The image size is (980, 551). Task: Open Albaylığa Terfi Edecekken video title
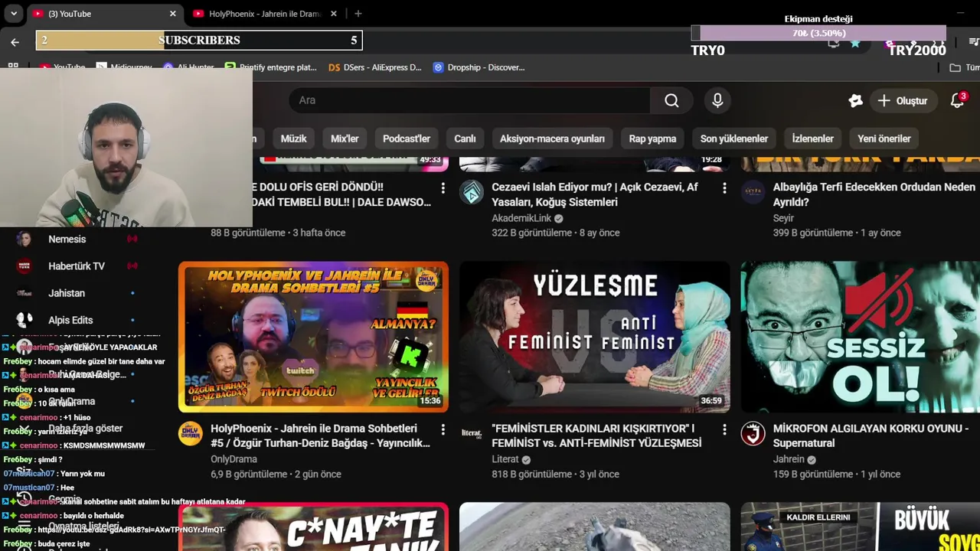(x=874, y=194)
